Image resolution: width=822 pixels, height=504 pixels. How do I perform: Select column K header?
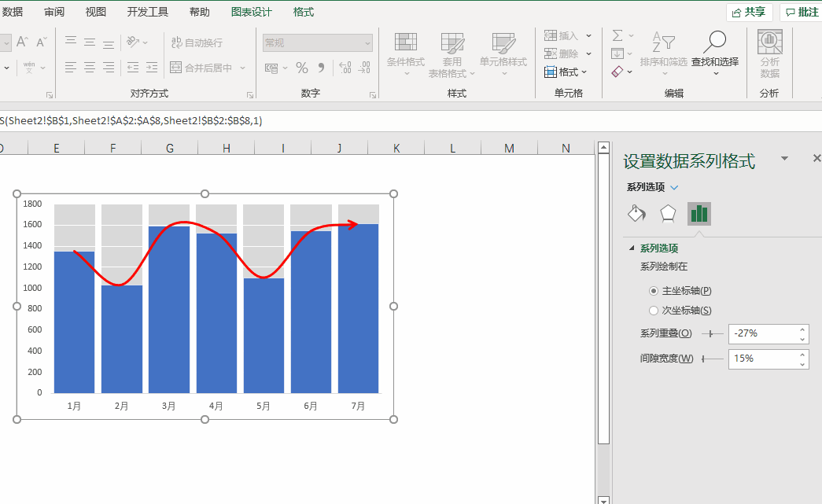(396, 149)
